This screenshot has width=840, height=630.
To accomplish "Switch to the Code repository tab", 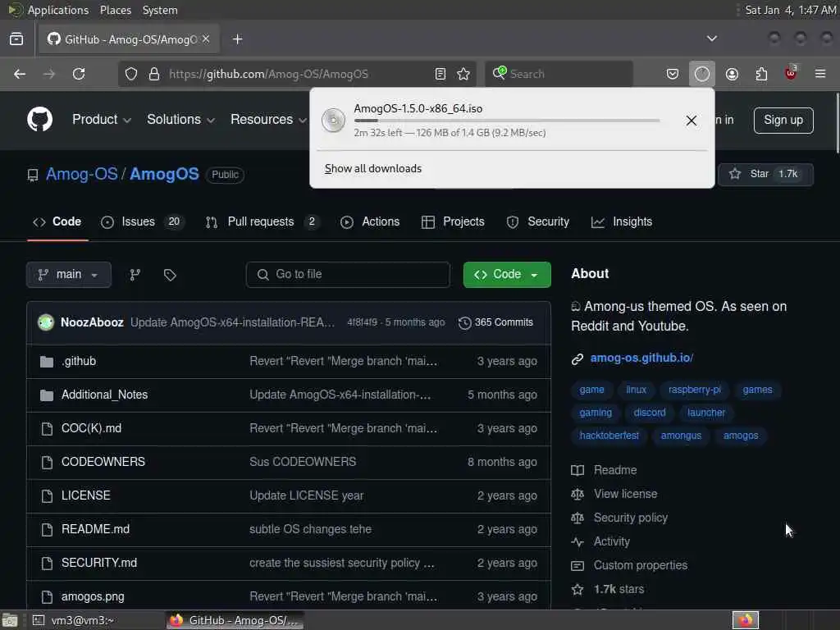I will (x=57, y=221).
